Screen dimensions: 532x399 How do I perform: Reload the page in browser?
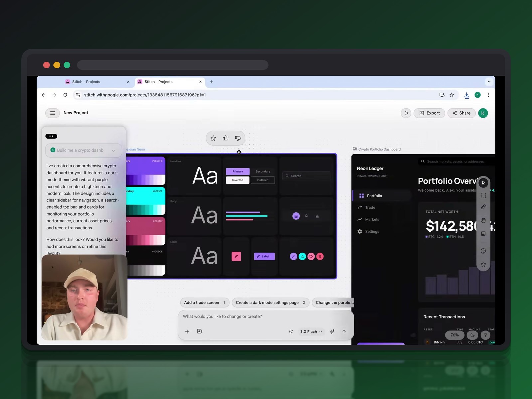[x=65, y=95]
